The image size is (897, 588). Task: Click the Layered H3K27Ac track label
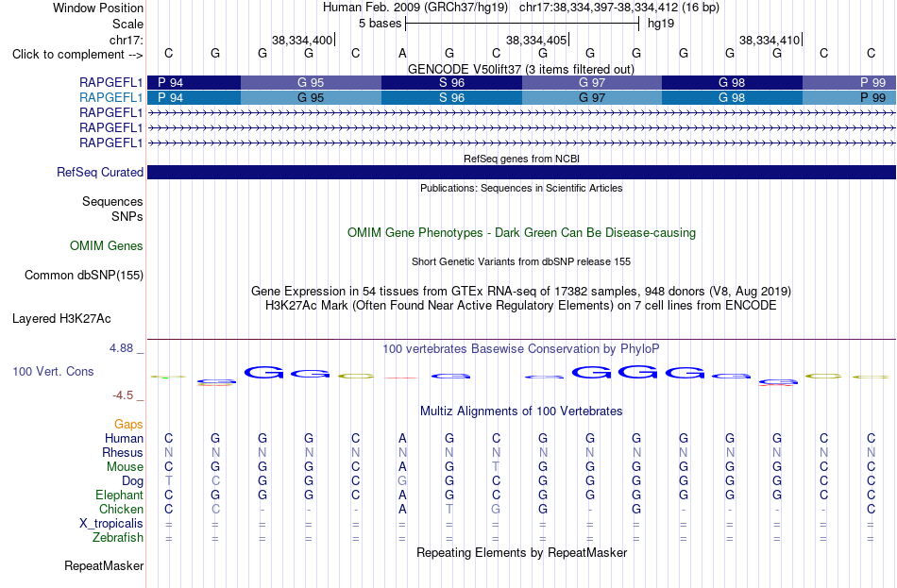click(61, 319)
